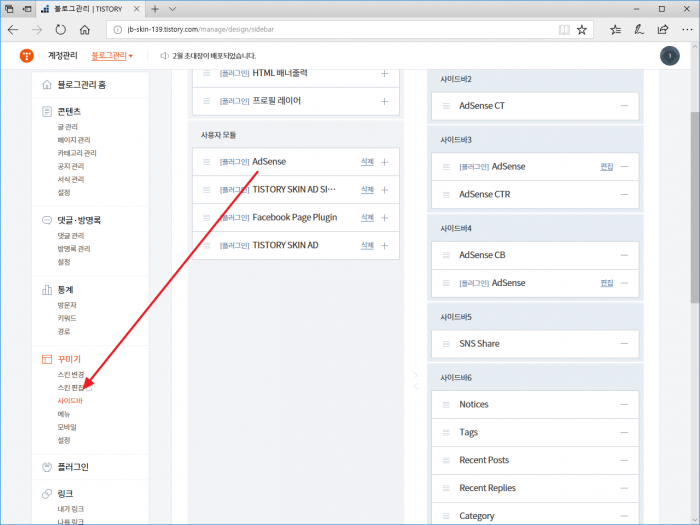Viewport: 700px width, 525px height.
Task: Click the page vertical scrollbar
Action: [x=694, y=200]
